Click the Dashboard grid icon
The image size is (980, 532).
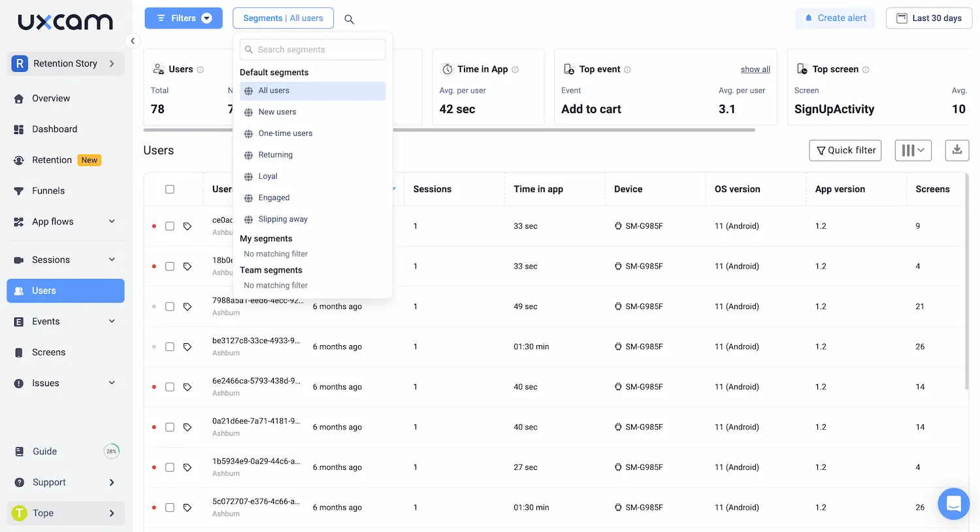pyautogui.click(x=19, y=129)
